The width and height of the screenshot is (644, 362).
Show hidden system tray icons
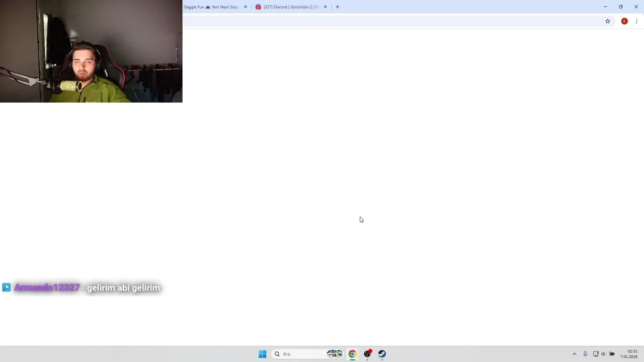tap(574, 354)
